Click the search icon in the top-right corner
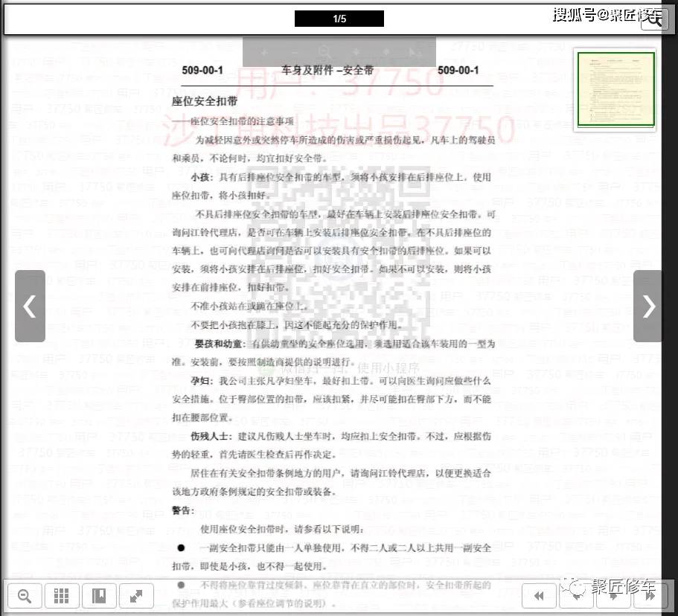Screen dimensions: 678x616 point(654,19)
